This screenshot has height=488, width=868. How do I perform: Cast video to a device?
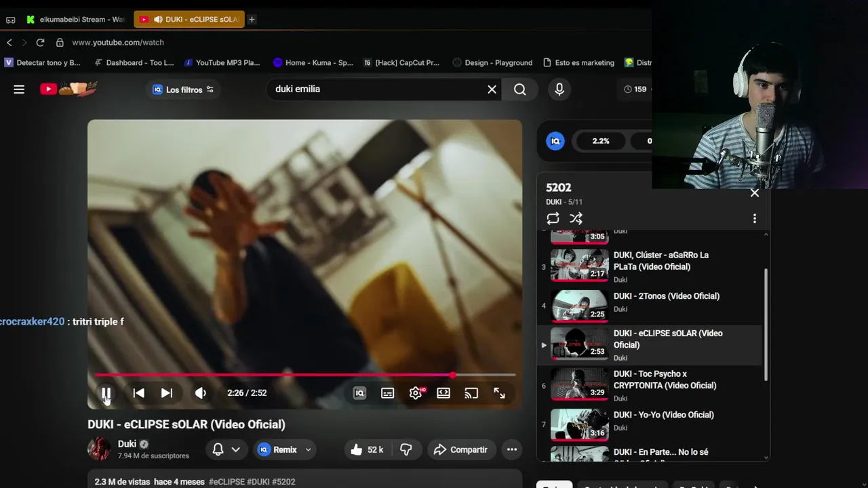coord(471,393)
